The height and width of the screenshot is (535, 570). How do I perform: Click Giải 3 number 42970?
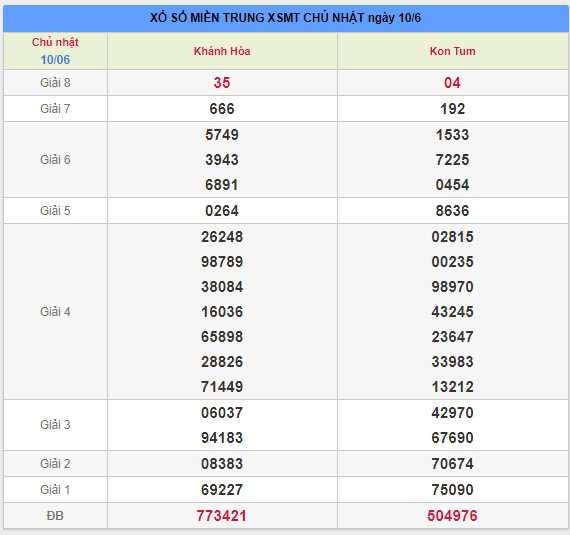pos(452,413)
